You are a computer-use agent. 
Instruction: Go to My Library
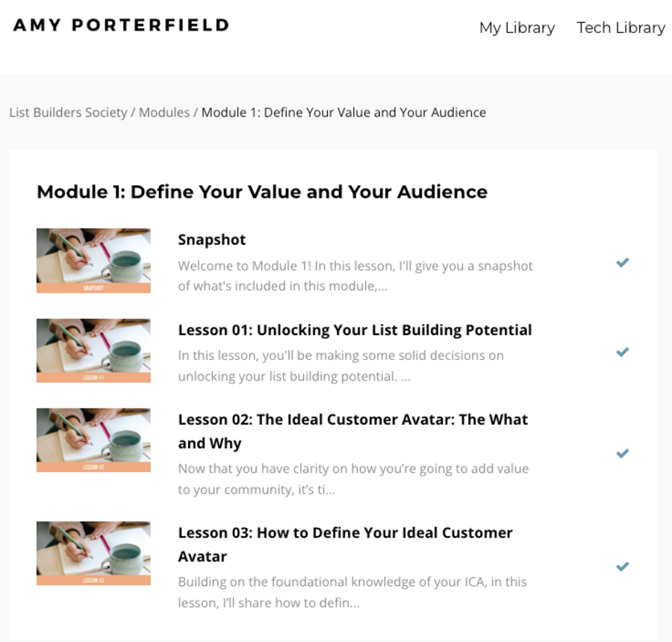[x=517, y=28]
